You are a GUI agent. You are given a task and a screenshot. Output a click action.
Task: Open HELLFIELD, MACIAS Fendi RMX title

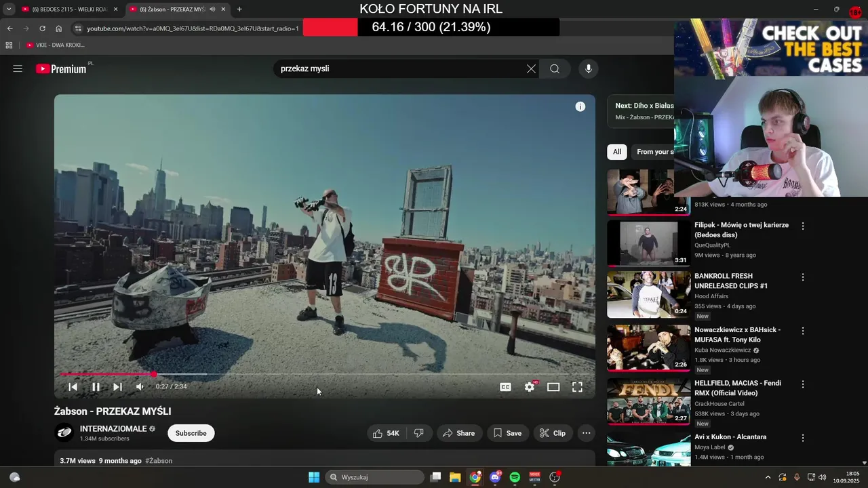tap(738, 388)
